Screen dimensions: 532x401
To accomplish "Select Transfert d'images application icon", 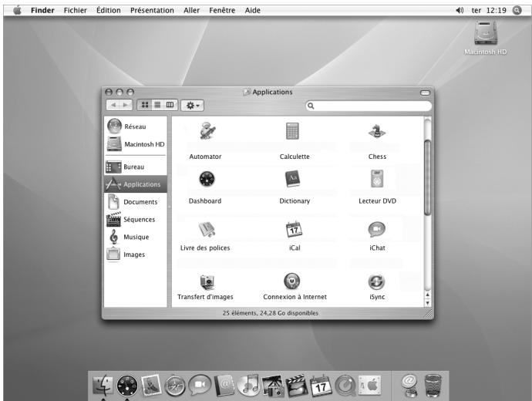I will point(207,281).
